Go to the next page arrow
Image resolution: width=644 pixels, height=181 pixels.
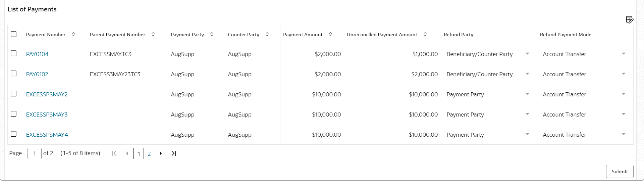pos(161,153)
